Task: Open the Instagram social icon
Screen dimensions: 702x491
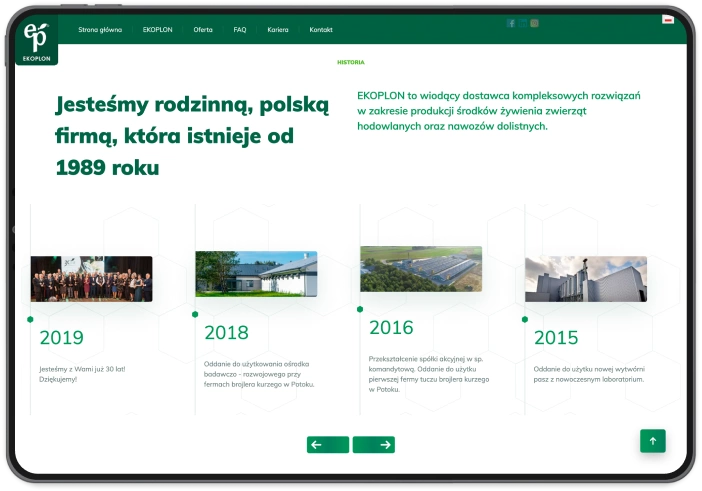Action: click(x=534, y=23)
